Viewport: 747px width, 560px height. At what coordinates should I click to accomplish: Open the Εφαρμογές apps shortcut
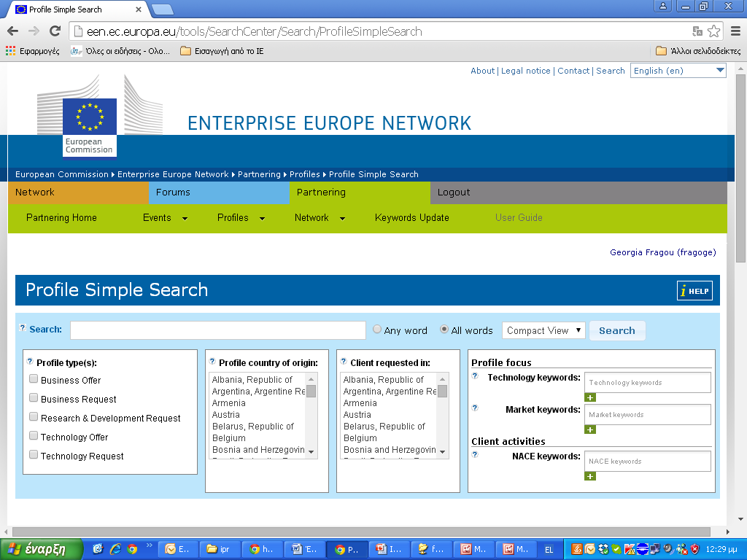[33, 51]
